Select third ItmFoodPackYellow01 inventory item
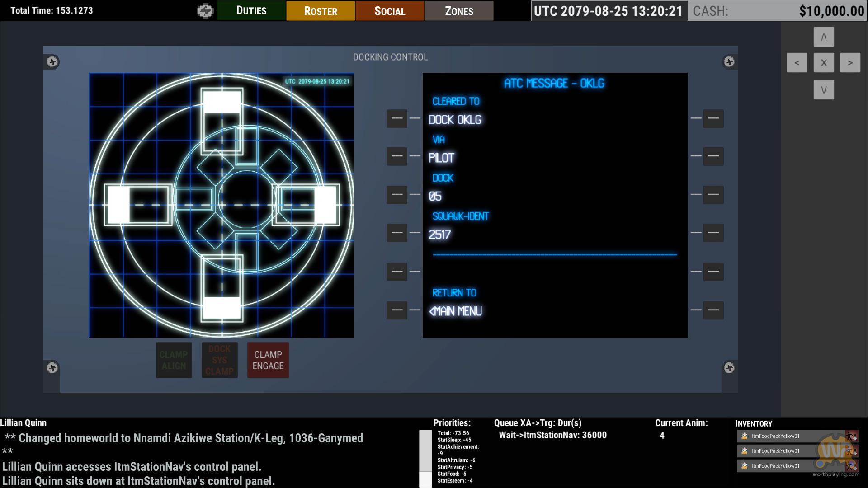 775,466
